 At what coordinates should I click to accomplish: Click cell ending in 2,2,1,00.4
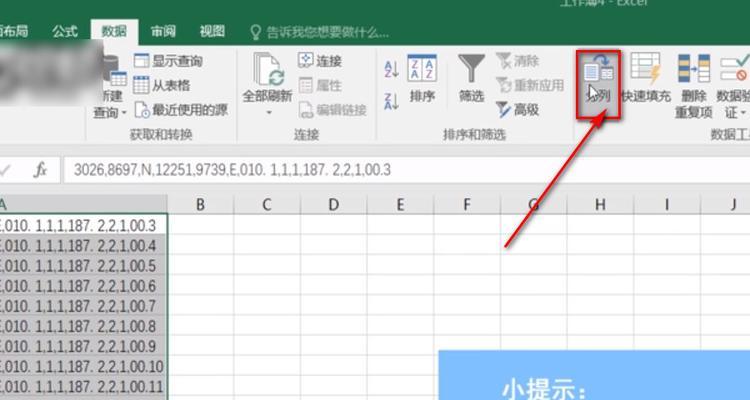coord(83,245)
